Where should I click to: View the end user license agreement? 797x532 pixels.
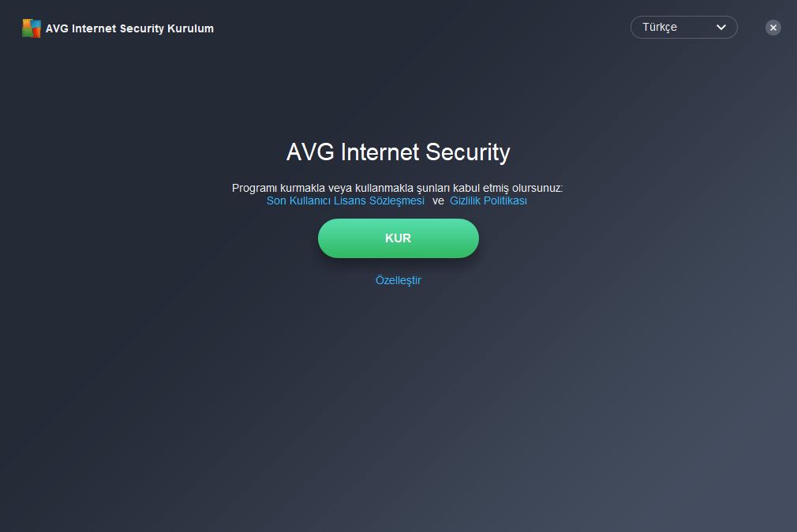click(x=345, y=201)
